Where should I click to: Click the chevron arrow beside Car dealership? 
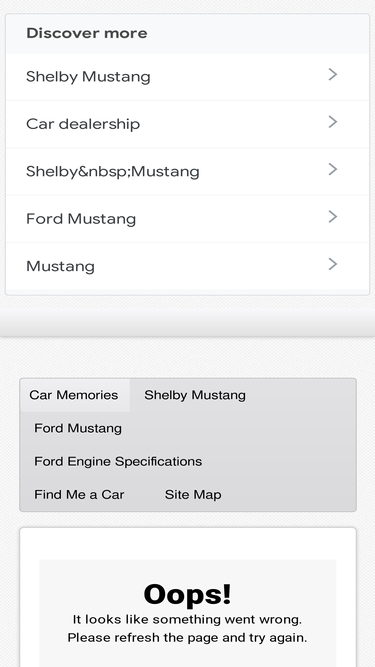333,122
